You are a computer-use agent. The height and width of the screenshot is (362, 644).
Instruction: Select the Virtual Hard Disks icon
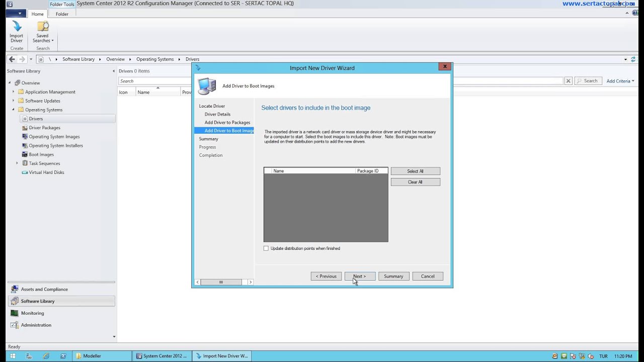click(25, 172)
